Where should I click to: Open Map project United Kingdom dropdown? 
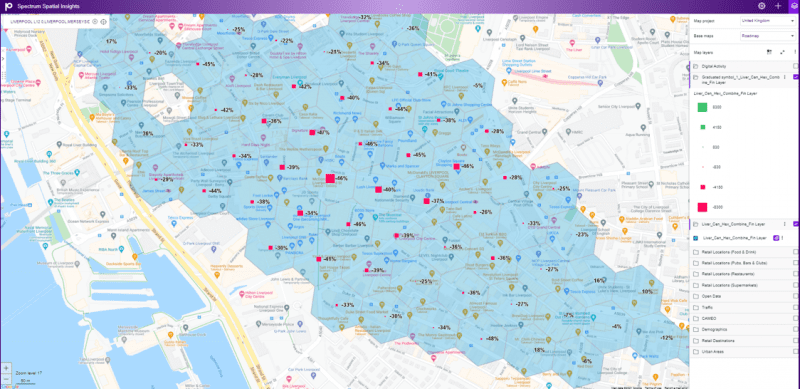[767, 21]
